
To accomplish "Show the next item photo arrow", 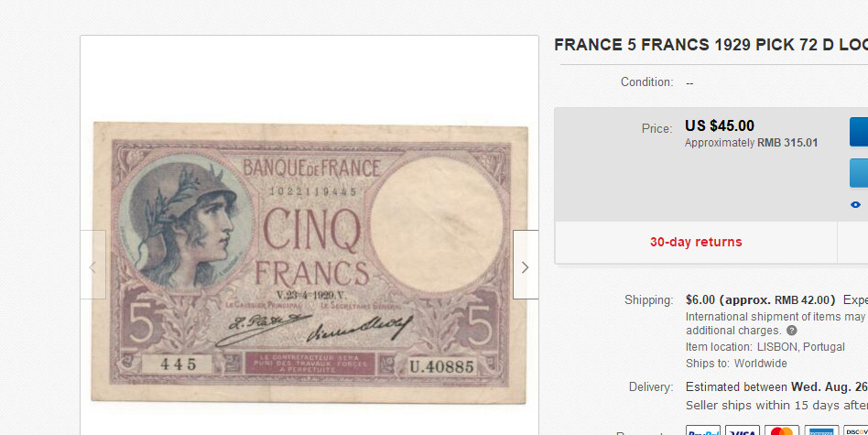I will (x=526, y=265).
